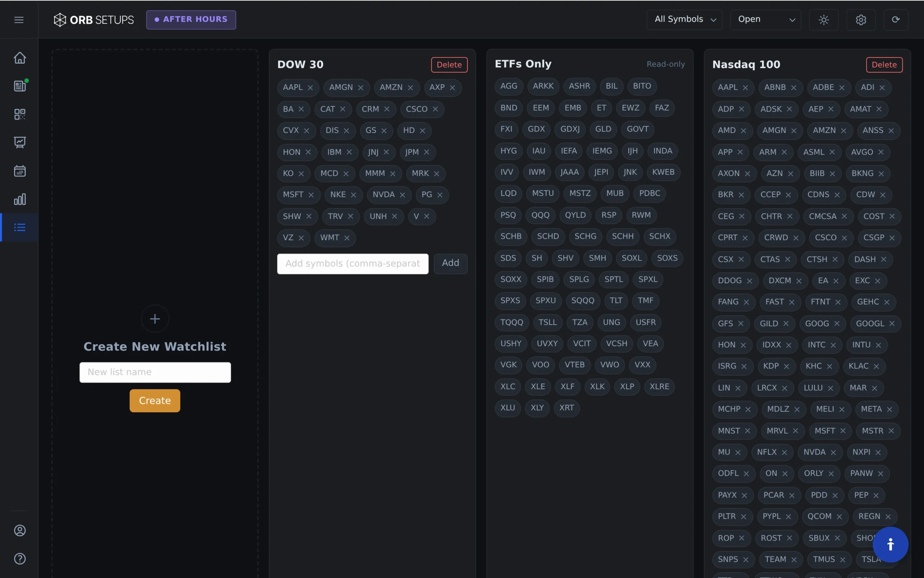The height and width of the screenshot is (578, 924).
Task: Click the VOO chip in ETFs Only
Action: 541,365
